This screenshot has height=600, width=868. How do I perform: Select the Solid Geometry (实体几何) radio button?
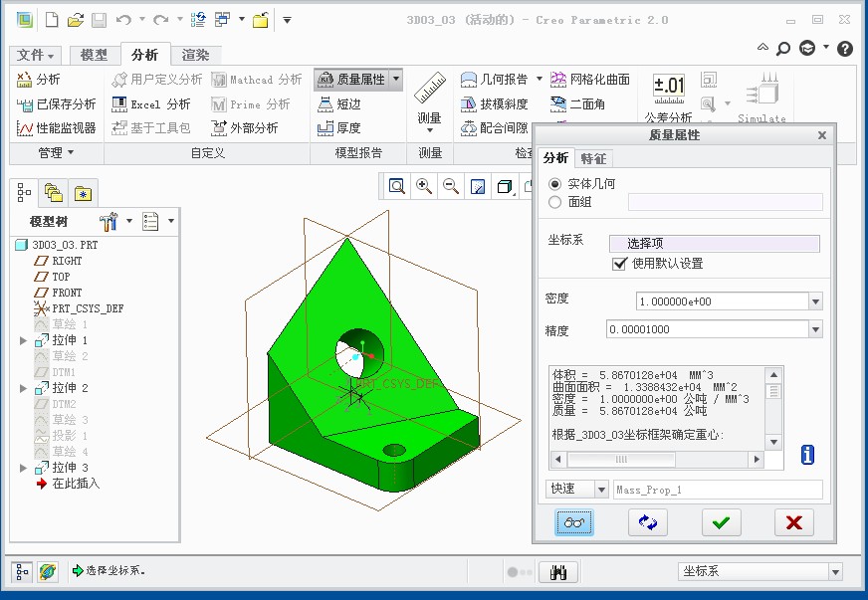555,184
